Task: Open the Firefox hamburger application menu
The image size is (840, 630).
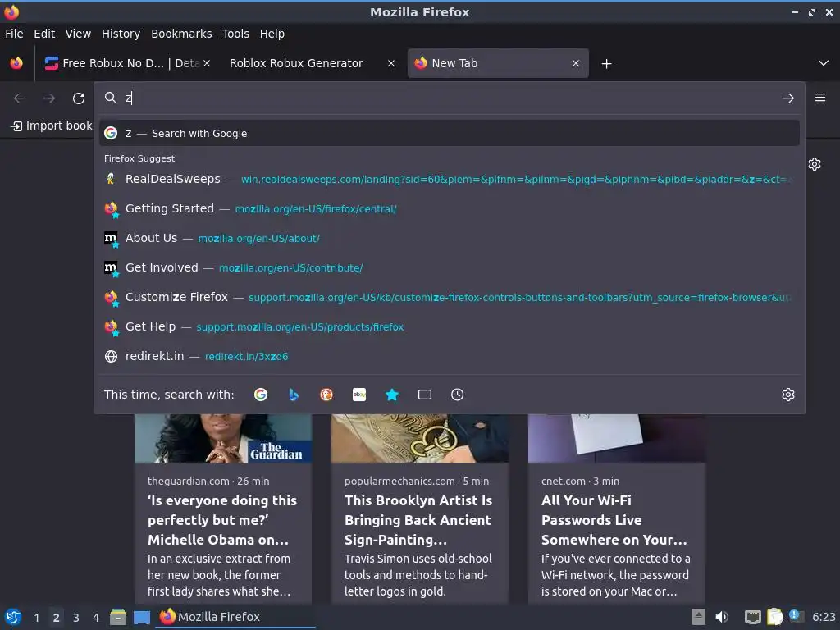Action: tap(819, 98)
